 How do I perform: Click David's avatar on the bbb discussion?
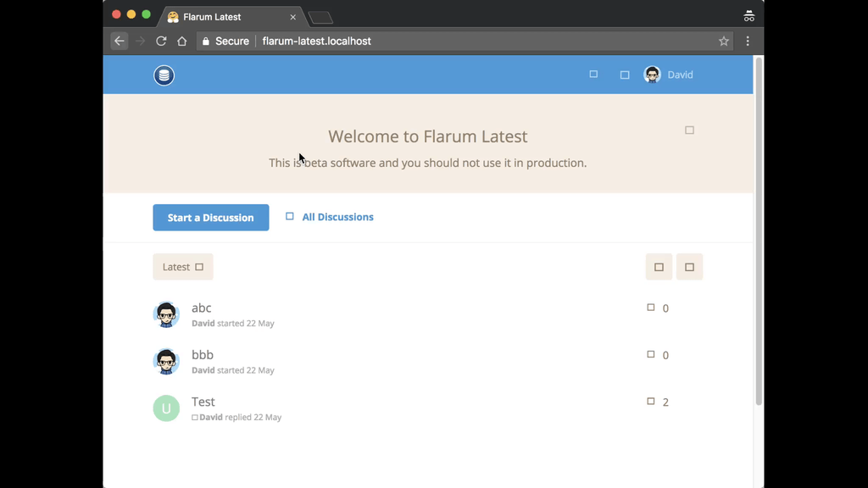(166, 361)
